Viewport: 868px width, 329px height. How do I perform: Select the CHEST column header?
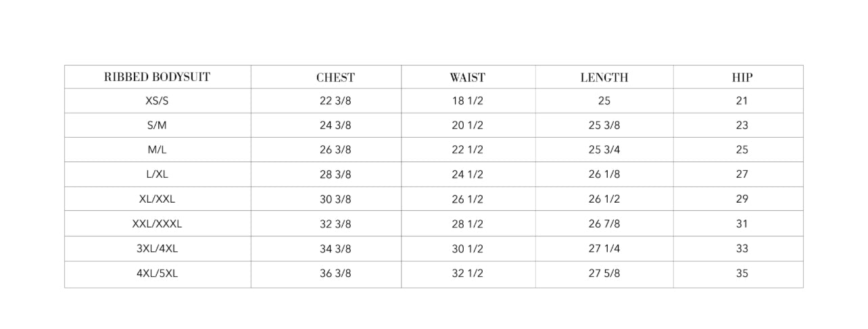click(x=335, y=78)
